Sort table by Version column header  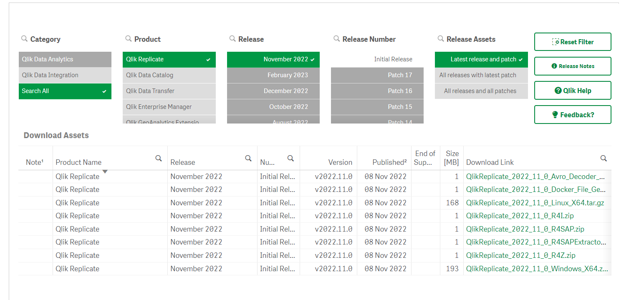(x=340, y=162)
